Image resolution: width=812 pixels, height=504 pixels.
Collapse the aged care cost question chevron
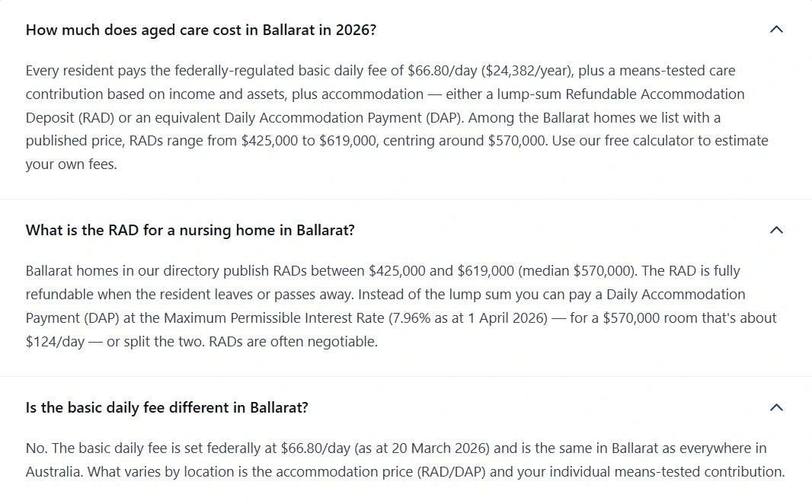[776, 30]
